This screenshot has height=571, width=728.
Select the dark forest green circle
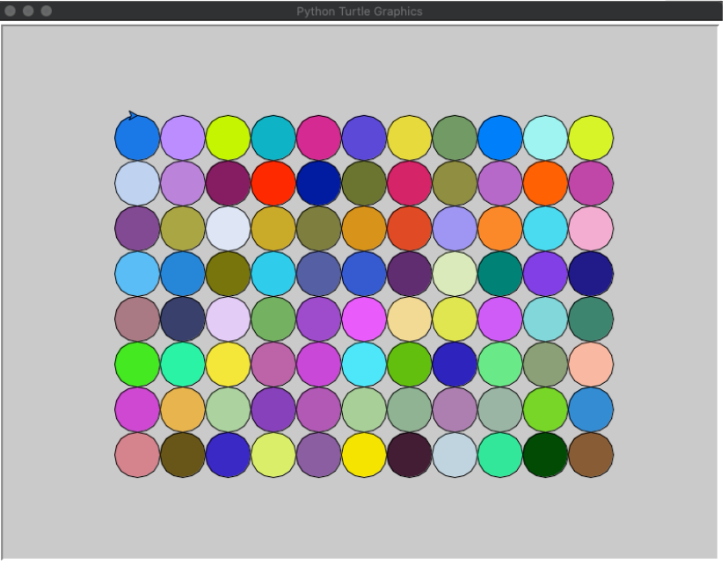pyautogui.click(x=547, y=456)
